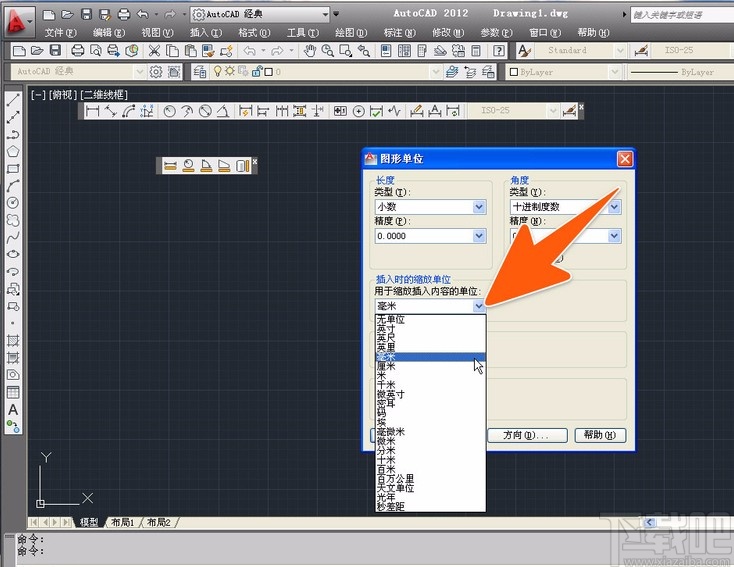Click the 方向 button in dialog
734x567 pixels.
[x=527, y=435]
